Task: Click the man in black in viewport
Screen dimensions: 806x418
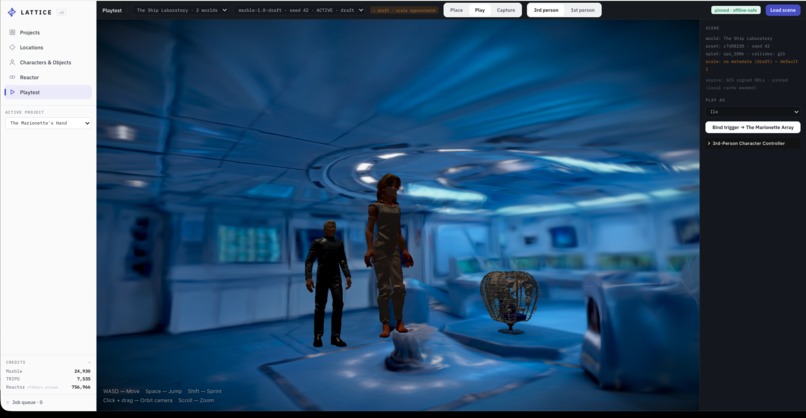Action: (x=328, y=284)
